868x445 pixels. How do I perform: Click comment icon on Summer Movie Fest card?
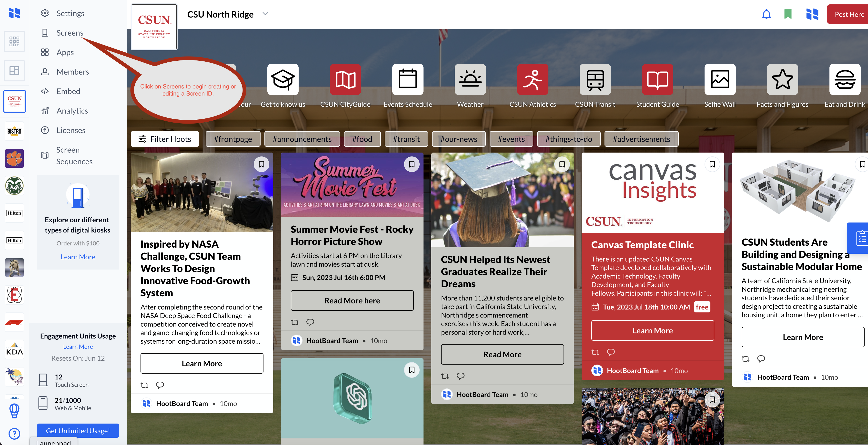tap(310, 322)
